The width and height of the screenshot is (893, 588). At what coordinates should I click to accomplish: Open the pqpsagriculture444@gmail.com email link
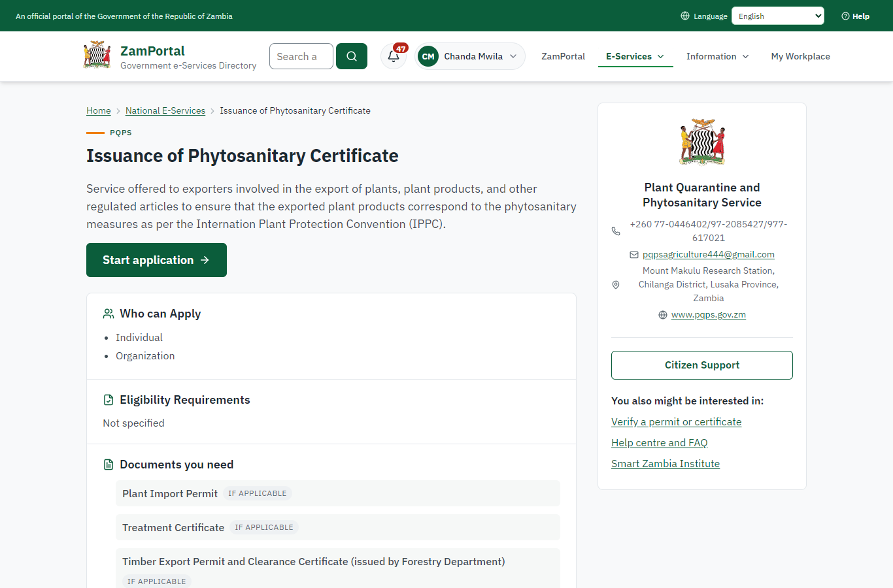pos(709,255)
